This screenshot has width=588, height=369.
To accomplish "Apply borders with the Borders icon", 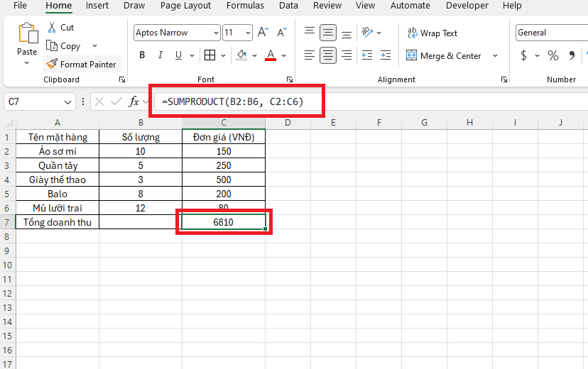I will click(x=209, y=55).
